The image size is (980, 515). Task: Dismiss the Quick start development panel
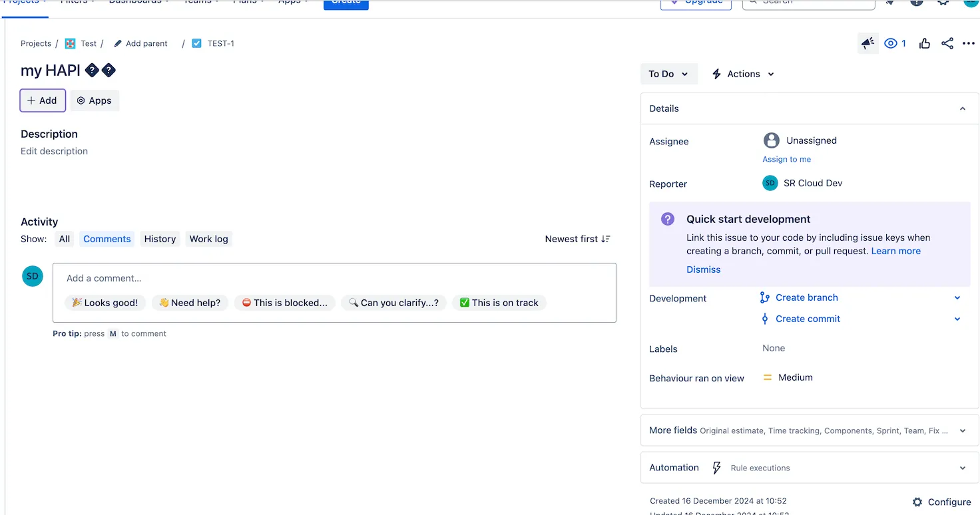point(703,269)
